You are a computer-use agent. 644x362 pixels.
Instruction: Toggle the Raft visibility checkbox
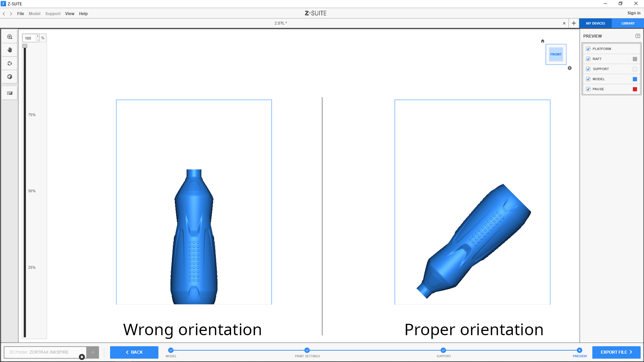(588, 59)
